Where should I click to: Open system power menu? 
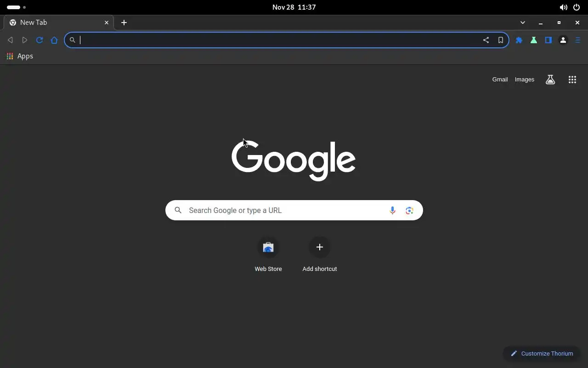click(577, 7)
